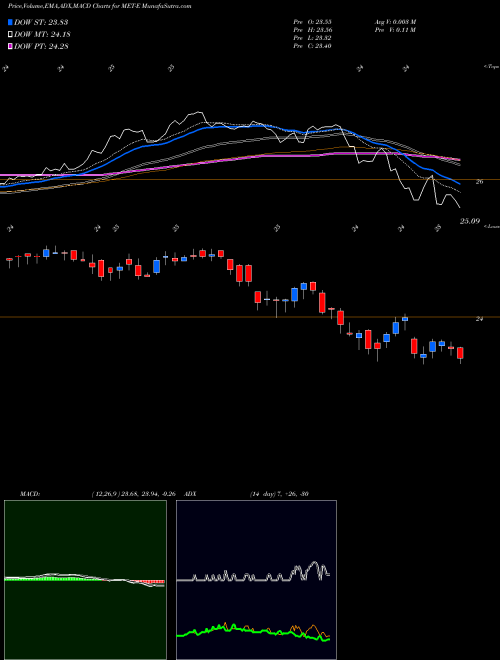This screenshot has height=660, width=500.
Task: Select the 'DOW MT: 24.18' legend text
Action: click(42, 34)
